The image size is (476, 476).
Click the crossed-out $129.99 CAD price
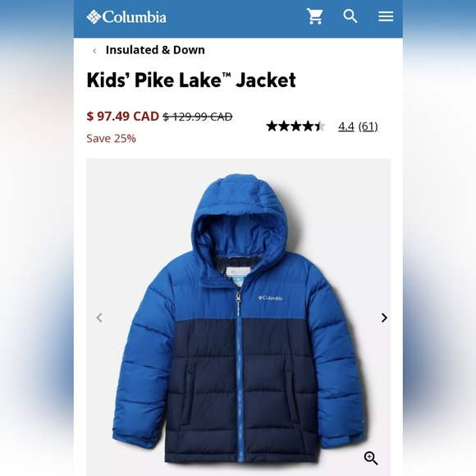[198, 117]
